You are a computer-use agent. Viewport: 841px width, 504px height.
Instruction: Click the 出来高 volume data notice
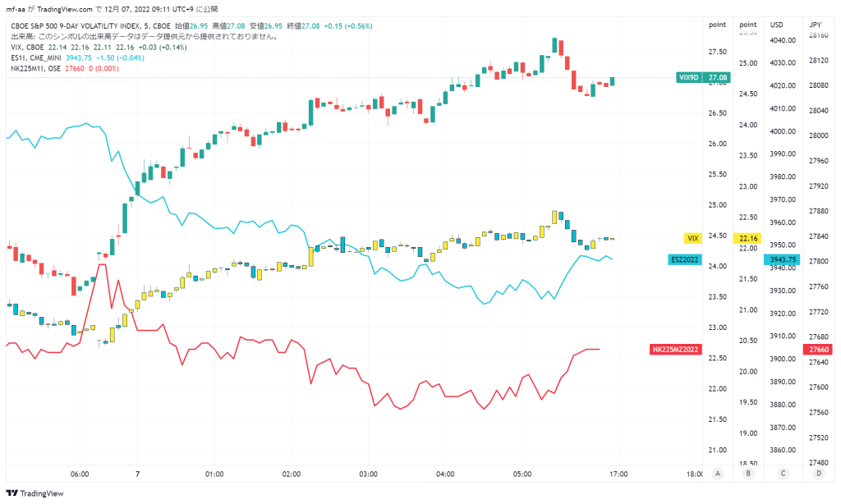pyautogui.click(x=145, y=36)
